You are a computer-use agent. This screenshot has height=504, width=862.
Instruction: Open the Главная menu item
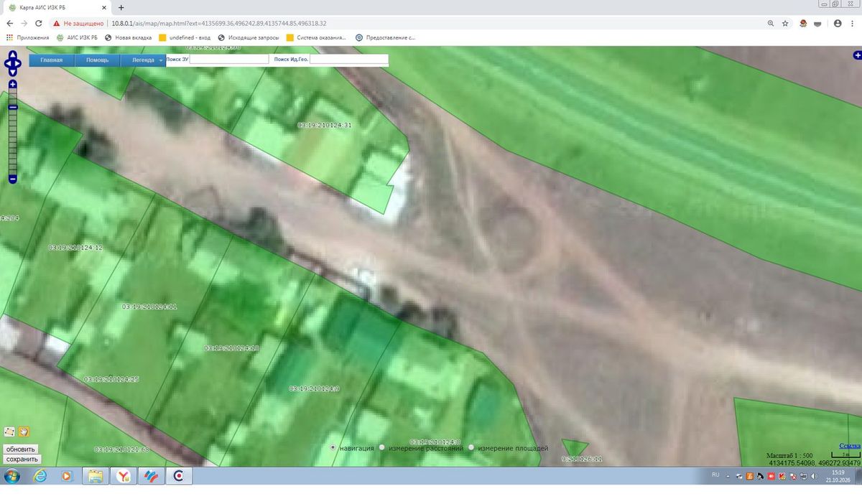coord(52,60)
